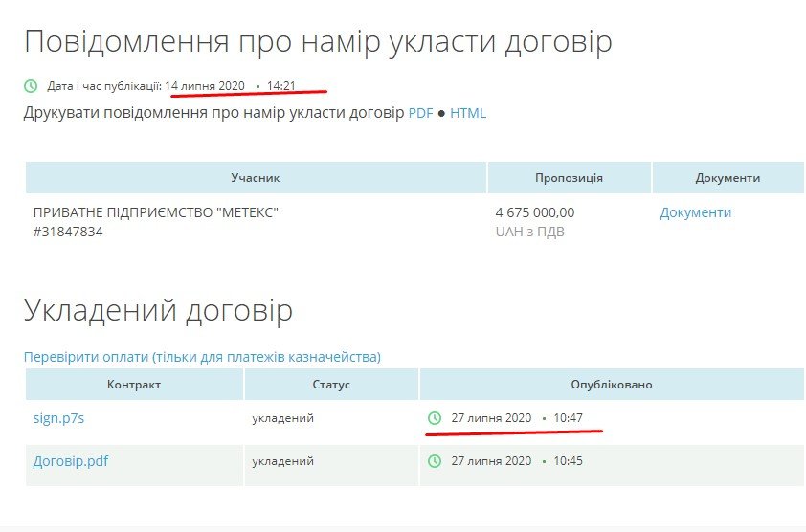806x532 pixels.
Task: Download the sign.p7s contract file
Action: point(59,418)
